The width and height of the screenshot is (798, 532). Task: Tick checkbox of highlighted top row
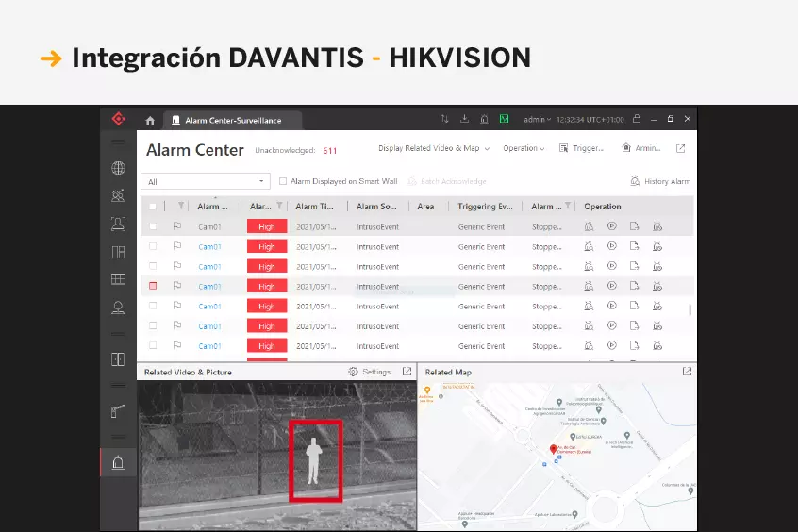153,226
